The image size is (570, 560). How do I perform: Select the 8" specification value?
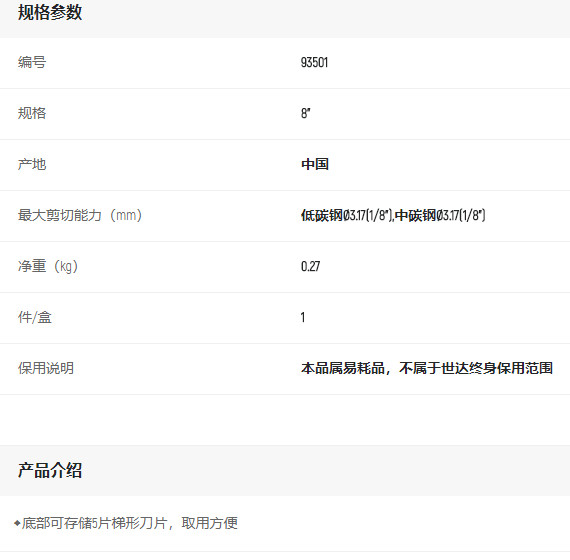(x=306, y=113)
